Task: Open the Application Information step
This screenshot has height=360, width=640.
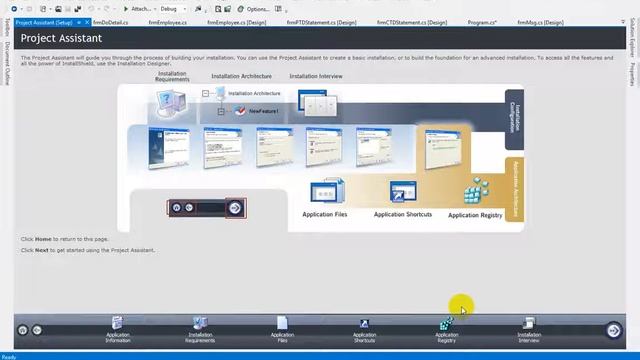Action: [x=118, y=329]
